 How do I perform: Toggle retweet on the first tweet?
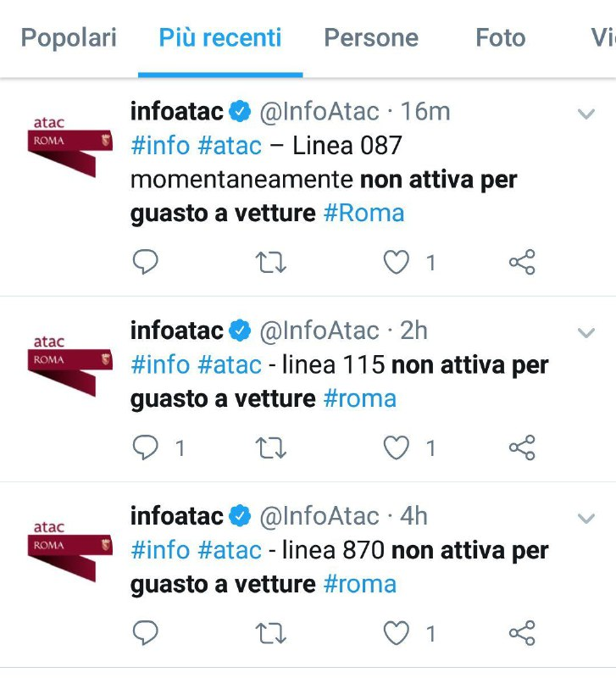tap(271, 263)
